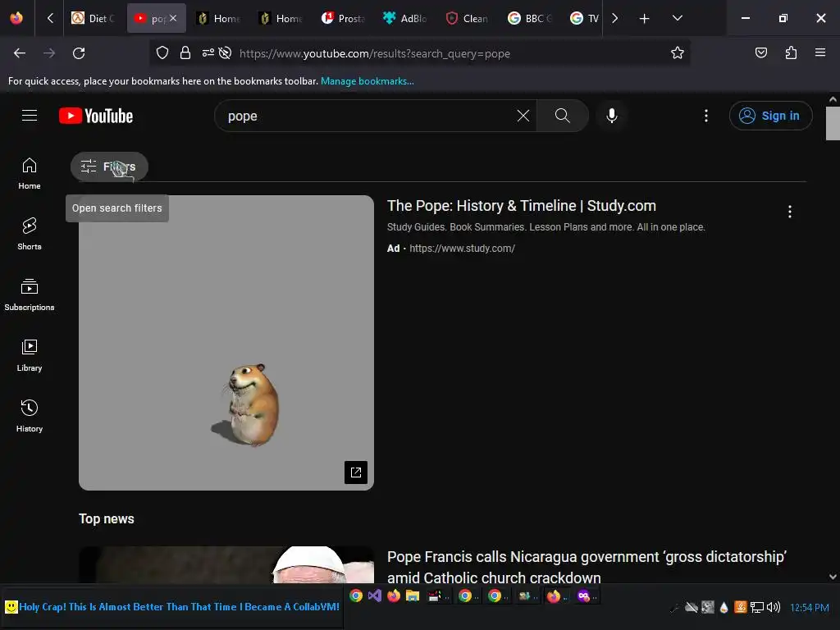Click the site padlock icon
This screenshot has width=840, height=630.
(185, 53)
